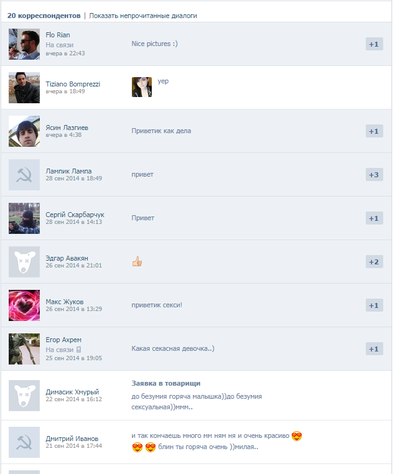Open the attached photo in Tiziano's message
Screen dimensions: 400x474
point(142,87)
